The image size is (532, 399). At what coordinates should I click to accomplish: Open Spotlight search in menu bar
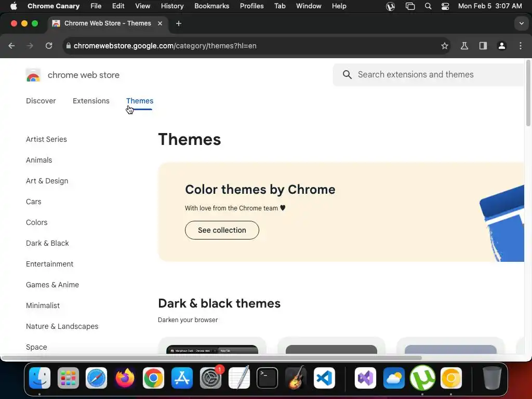[428, 6]
